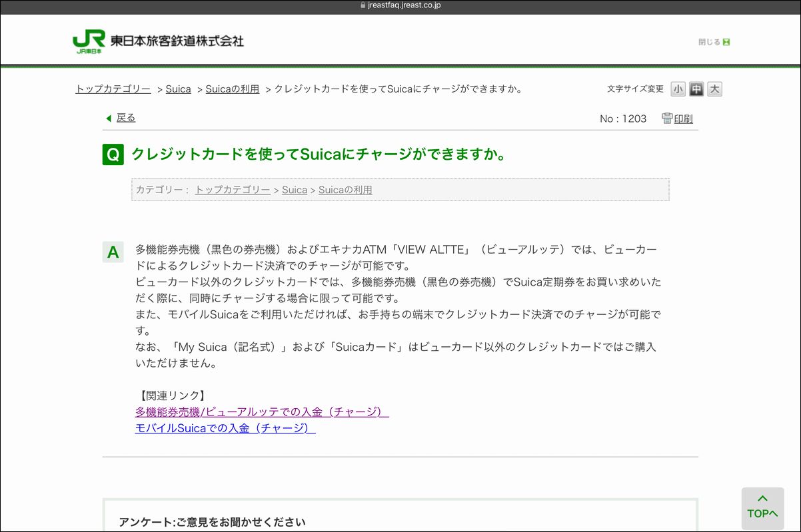Set text size to 中
The height and width of the screenshot is (532, 801).
696,89
